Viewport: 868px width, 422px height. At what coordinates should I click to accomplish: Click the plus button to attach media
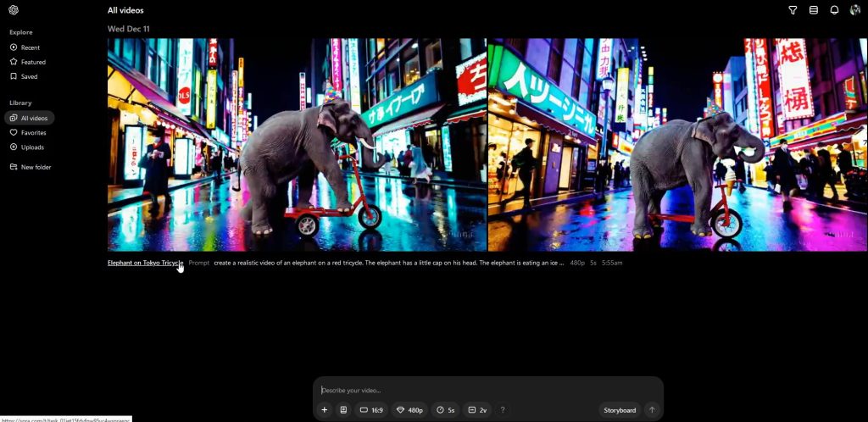pos(324,410)
